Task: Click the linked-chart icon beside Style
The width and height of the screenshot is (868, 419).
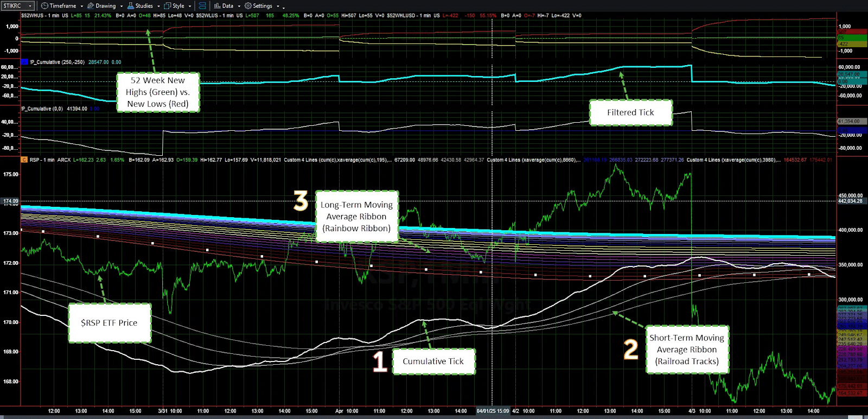Action: [x=202, y=6]
